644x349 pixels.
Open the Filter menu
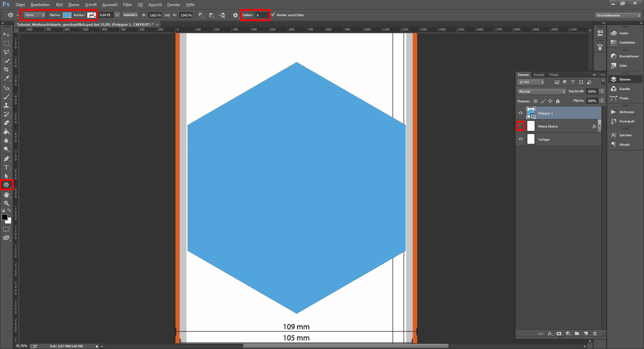pos(127,5)
